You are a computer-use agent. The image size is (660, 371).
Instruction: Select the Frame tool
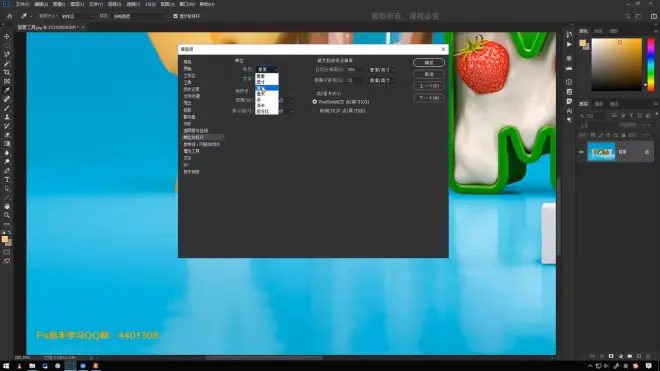click(7, 81)
